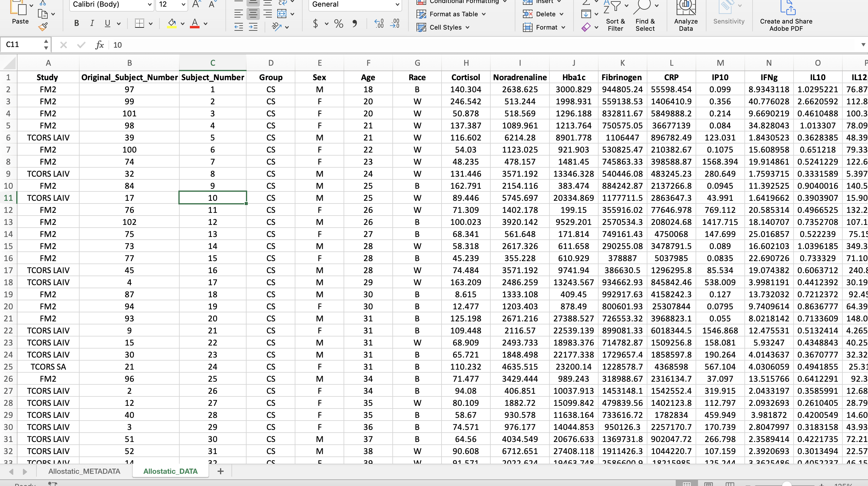Open the font name dropdown
Viewport: 868px width, 486px height.
click(x=149, y=5)
